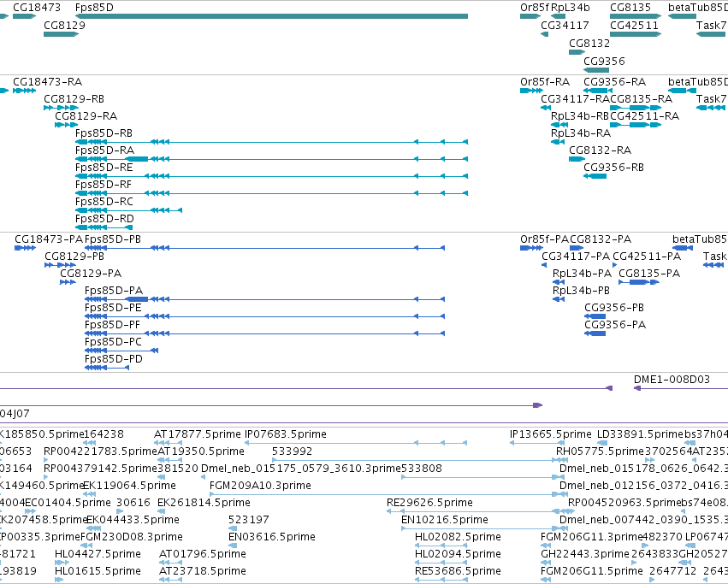The height and width of the screenshot is (584, 728).
Task: Open the CG8129 gene feature
Action: point(61,34)
